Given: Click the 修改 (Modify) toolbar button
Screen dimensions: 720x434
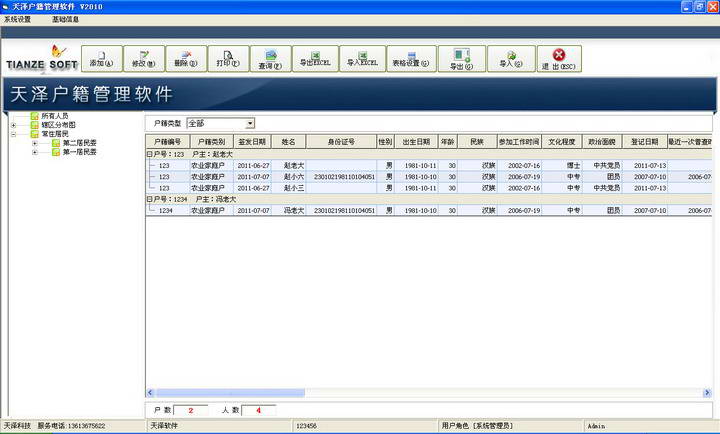Looking at the screenshot, I should [x=146, y=58].
